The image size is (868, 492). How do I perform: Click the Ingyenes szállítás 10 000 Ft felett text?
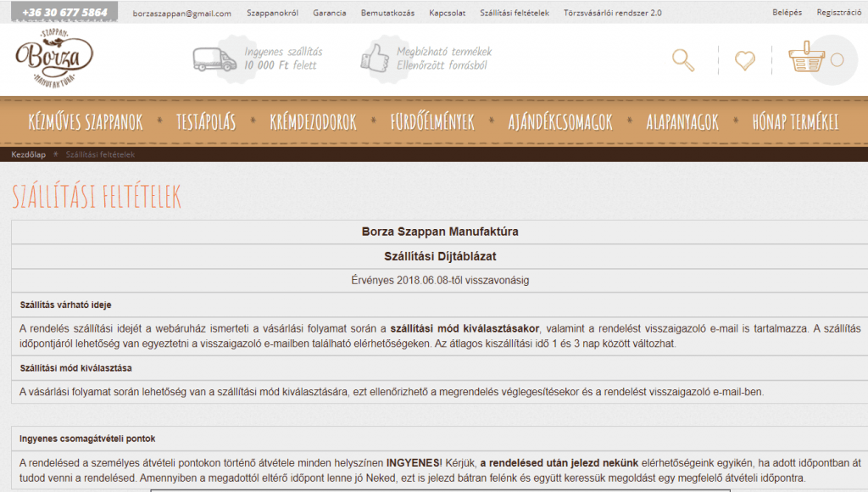click(x=283, y=59)
